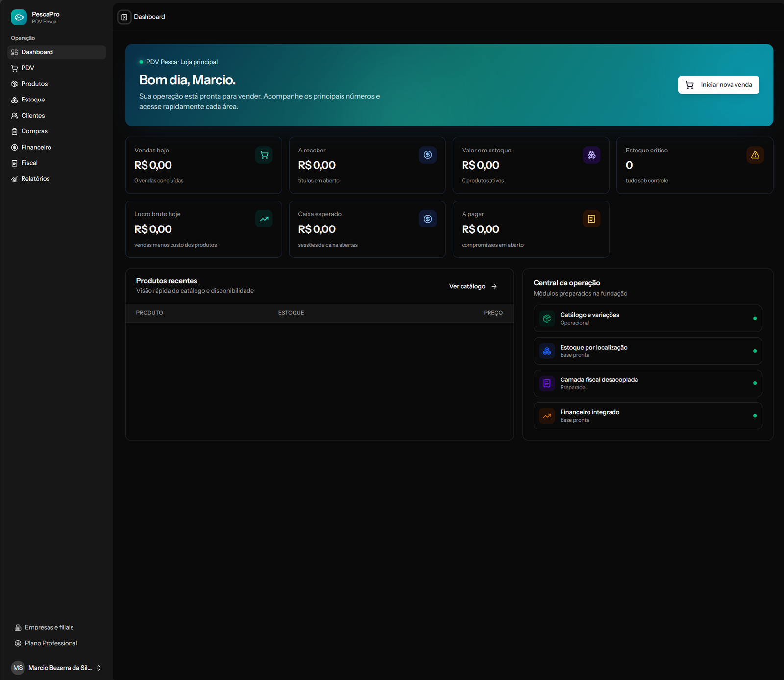Image resolution: width=784 pixels, height=680 pixels.
Task: Click the package icon beside Catálogo e variações
Action: pyautogui.click(x=547, y=319)
